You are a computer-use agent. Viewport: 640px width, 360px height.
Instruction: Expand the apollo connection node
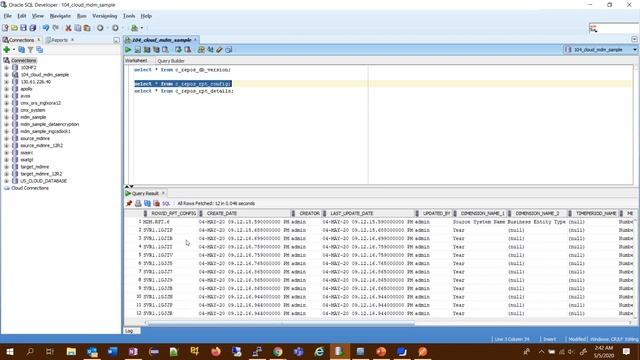6,89
